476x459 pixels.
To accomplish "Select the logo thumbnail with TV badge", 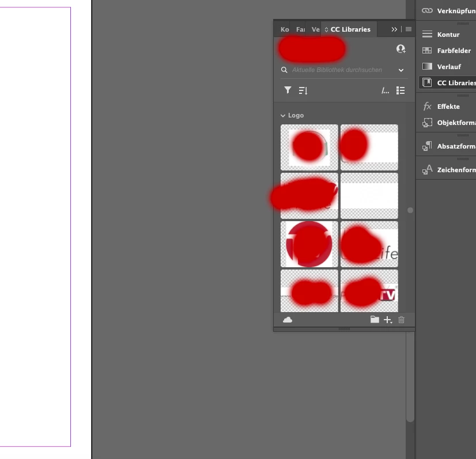I will tap(369, 291).
